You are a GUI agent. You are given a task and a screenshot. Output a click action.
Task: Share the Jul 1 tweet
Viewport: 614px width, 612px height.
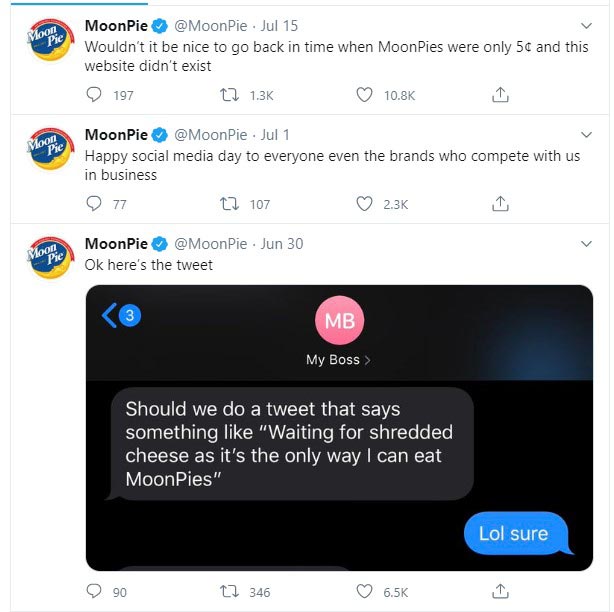pos(501,204)
